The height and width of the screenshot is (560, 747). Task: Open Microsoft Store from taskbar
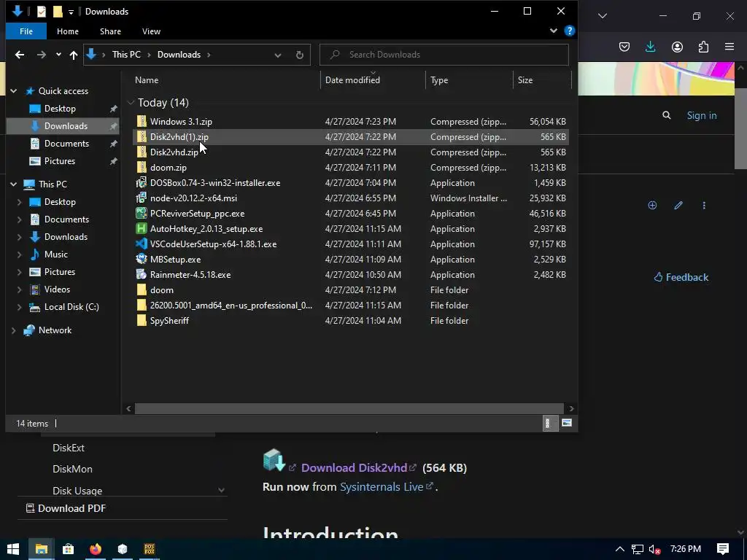(68, 549)
